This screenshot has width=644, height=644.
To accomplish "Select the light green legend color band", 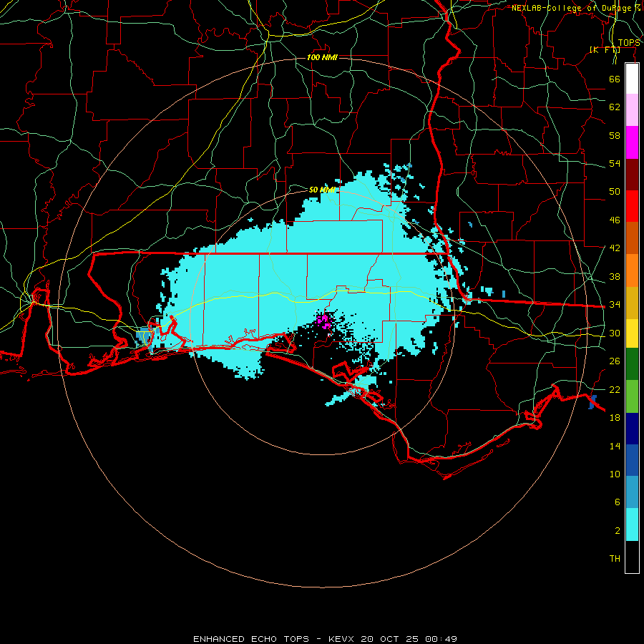I will tap(632, 396).
